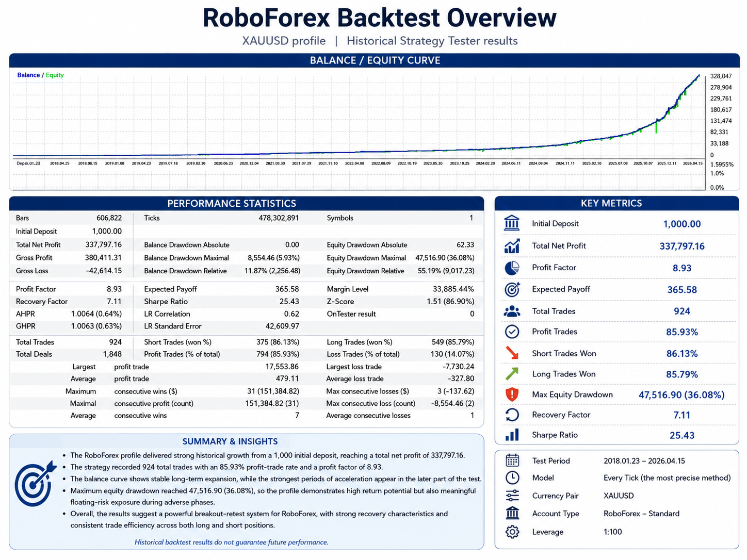
Task: Click Test Period value 2018.01.23 – 2026.04.15
Action: pos(644,461)
